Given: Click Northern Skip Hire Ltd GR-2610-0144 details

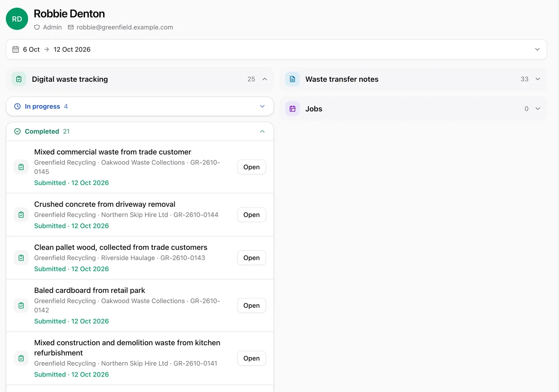Looking at the screenshot, I should click(126, 215).
